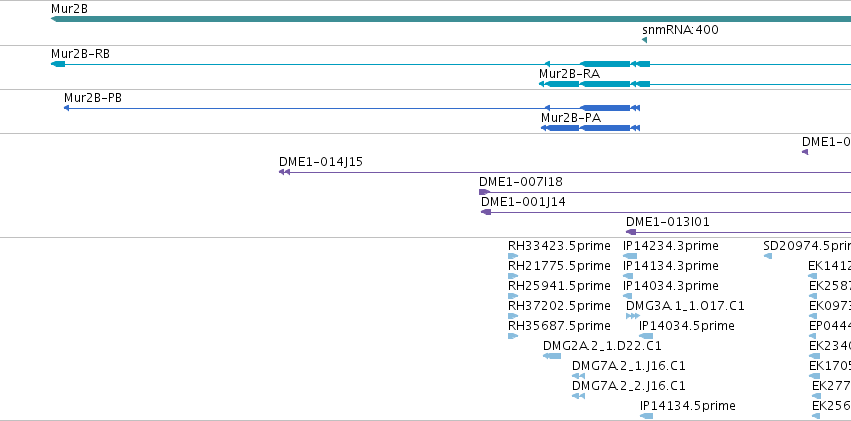Select the Mur2B-PA protein label
Viewport: 851px width, 421px height.
coord(571,118)
